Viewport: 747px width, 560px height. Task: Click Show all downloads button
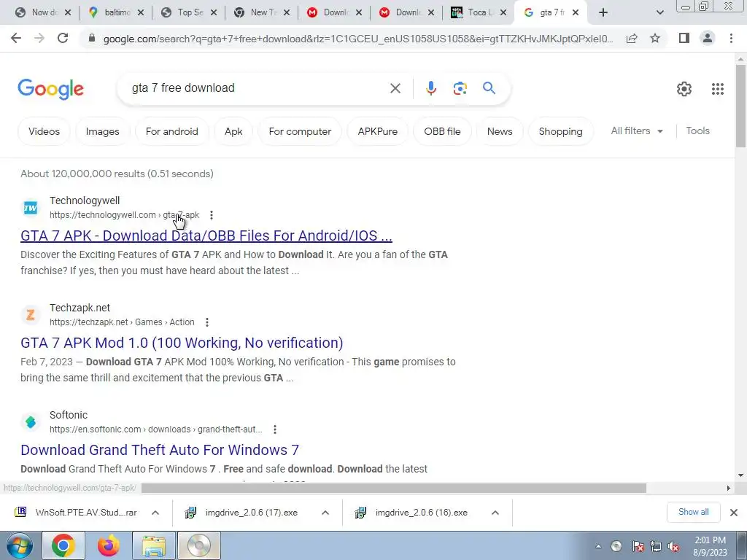(x=693, y=512)
